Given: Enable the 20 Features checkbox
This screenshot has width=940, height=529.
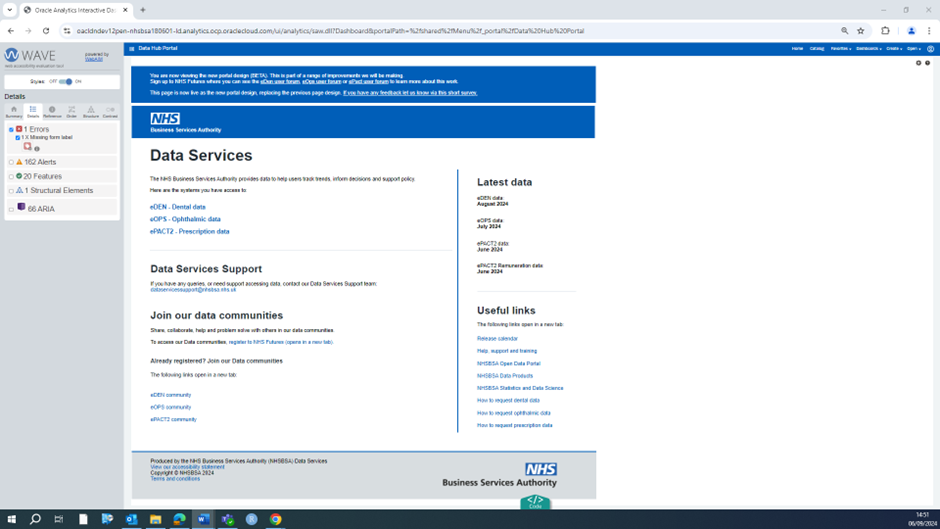Looking at the screenshot, I should point(11,177).
